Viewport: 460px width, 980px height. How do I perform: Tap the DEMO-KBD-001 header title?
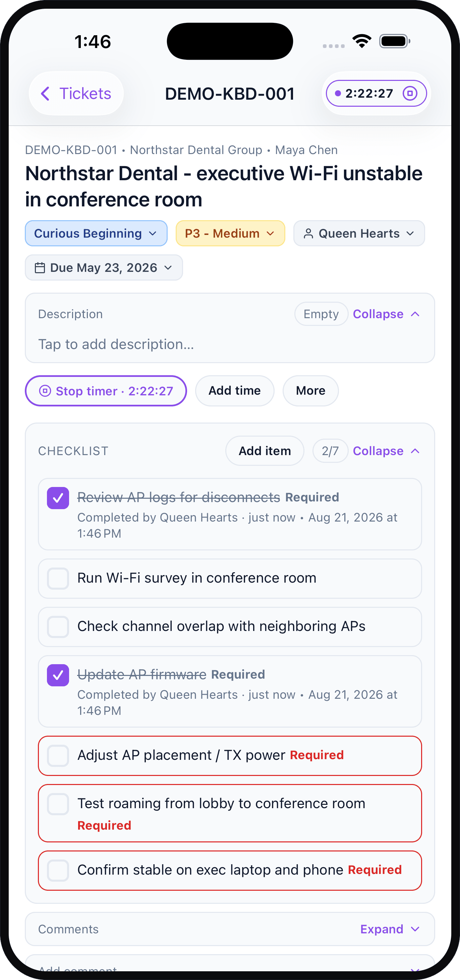pyautogui.click(x=230, y=94)
